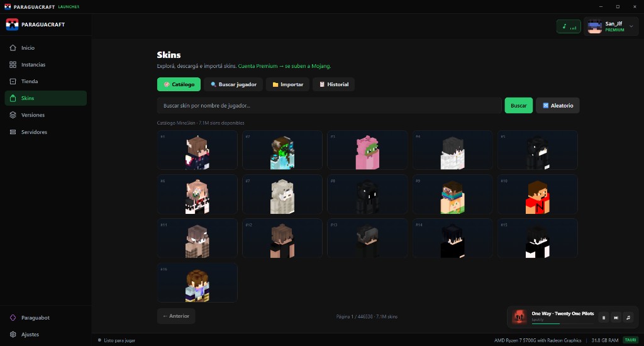Click the TAURI badge in status bar
The height and width of the screenshot is (346, 644).
coord(630,340)
